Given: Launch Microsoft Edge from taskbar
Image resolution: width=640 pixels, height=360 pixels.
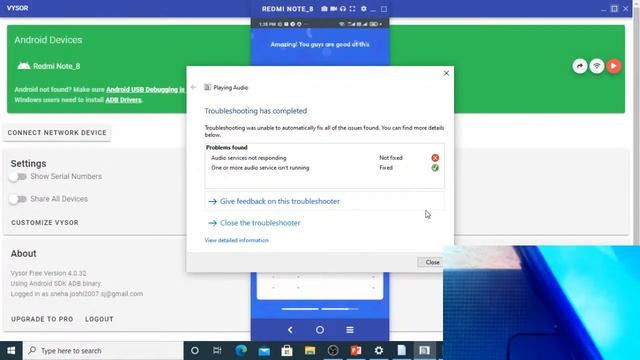Looking at the screenshot, I should pyautogui.click(x=241, y=351).
